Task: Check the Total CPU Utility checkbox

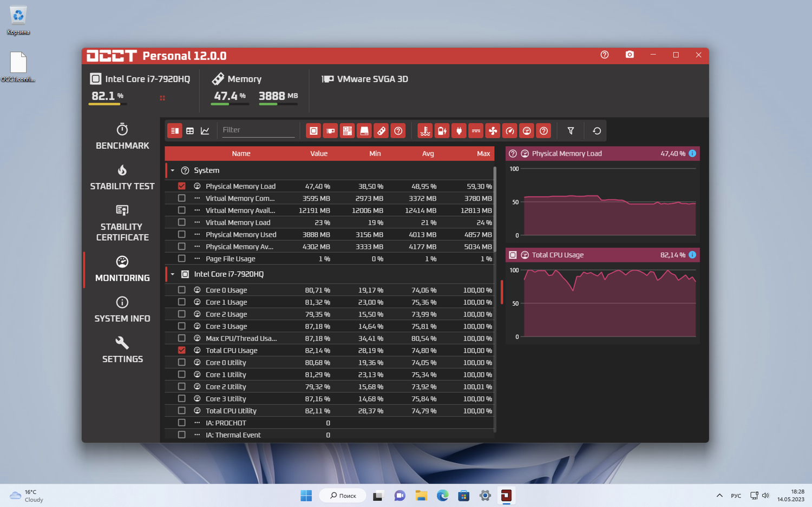Action: coord(182,411)
